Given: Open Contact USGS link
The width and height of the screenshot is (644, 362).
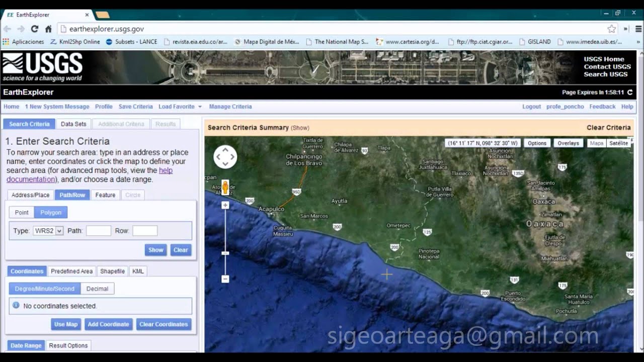Looking at the screenshot, I should 607,66.
